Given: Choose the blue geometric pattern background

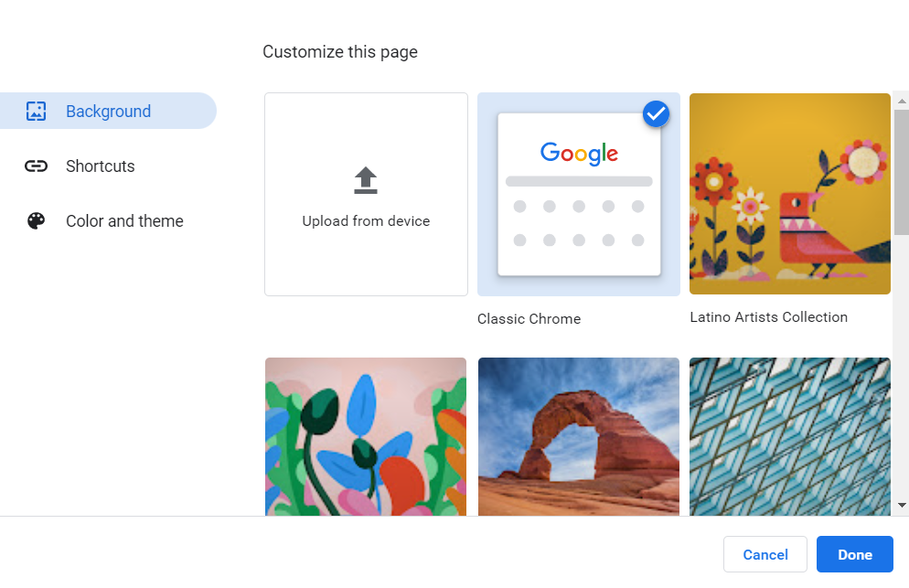Looking at the screenshot, I should pos(789,436).
